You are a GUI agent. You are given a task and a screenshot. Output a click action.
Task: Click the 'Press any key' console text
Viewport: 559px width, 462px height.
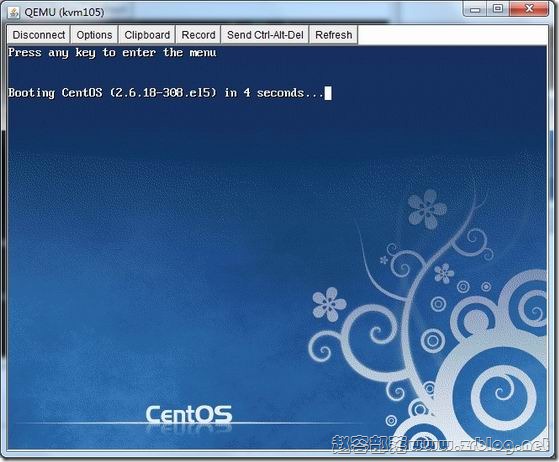[x=112, y=53]
